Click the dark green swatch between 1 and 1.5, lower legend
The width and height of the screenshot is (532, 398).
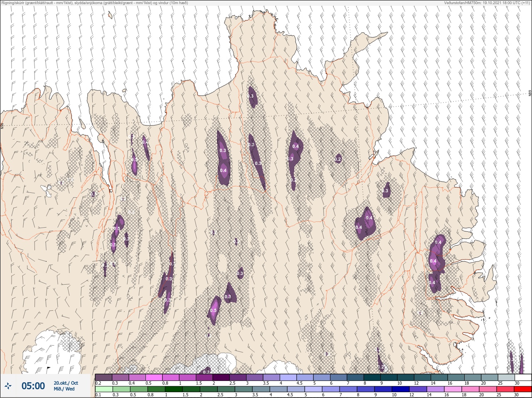173,389
